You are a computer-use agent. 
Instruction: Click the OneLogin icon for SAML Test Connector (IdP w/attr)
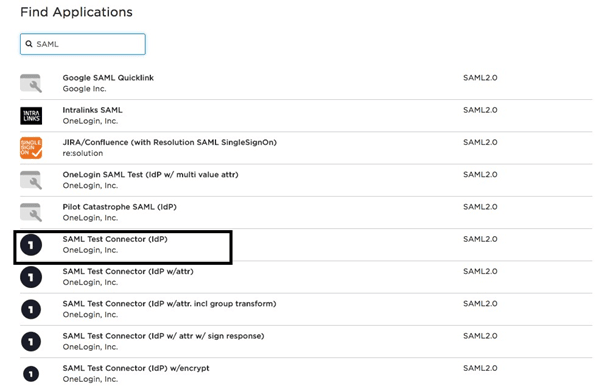coord(31,277)
